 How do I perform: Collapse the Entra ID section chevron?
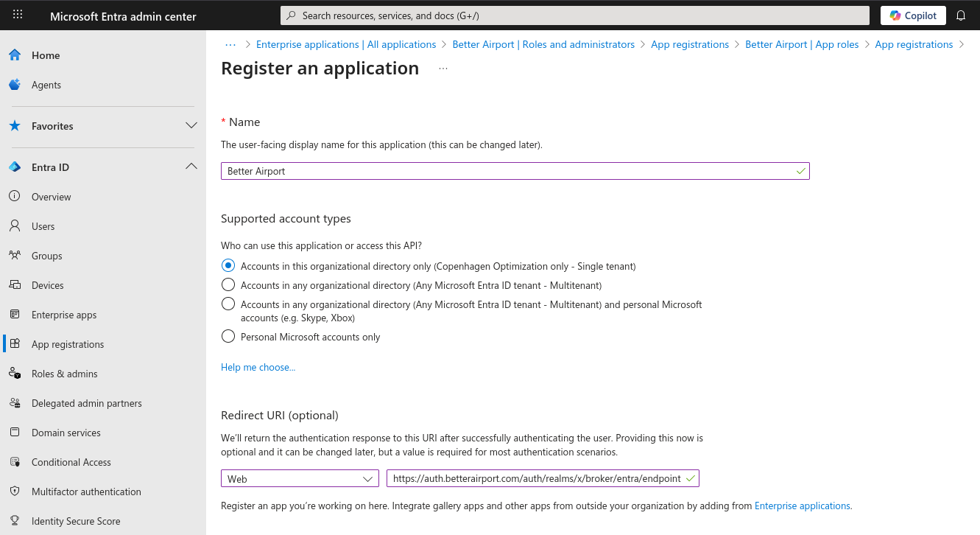click(191, 167)
